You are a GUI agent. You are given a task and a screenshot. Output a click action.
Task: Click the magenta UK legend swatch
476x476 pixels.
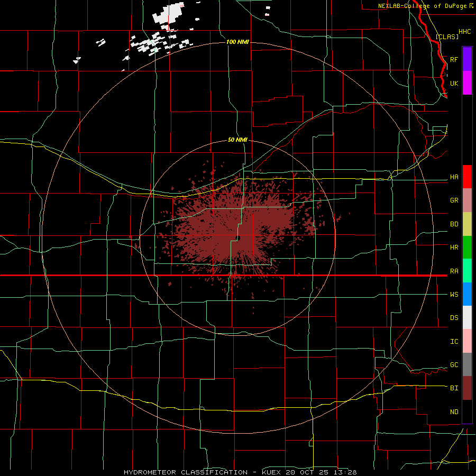467,83
